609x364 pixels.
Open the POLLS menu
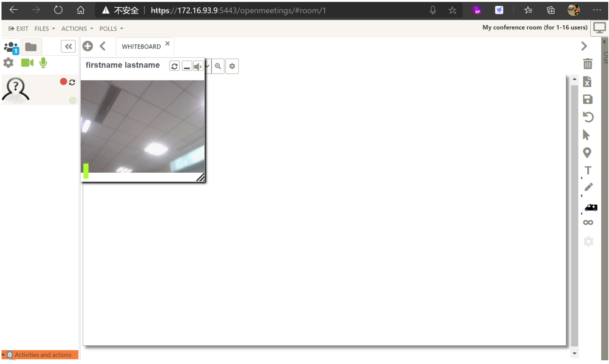coord(111,29)
